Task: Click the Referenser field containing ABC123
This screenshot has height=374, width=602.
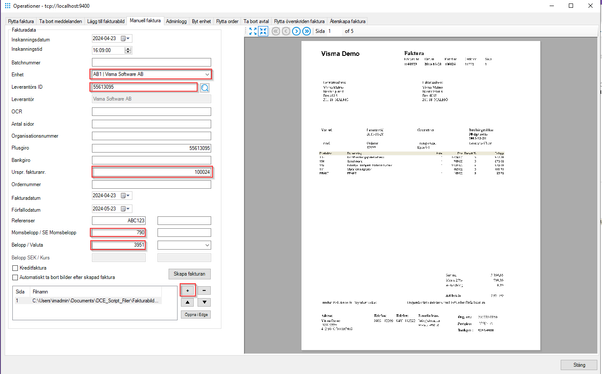Action: [119, 220]
